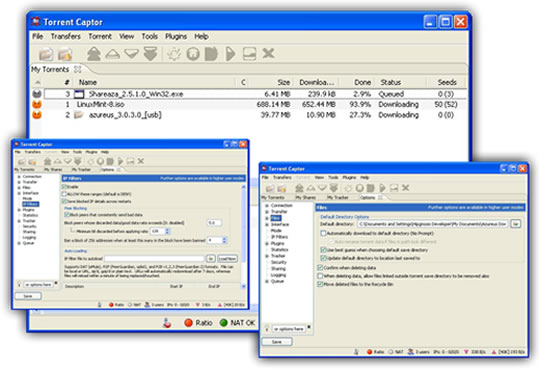Click the stop icon in main window toolbar
540x372 pixels.
211,54
